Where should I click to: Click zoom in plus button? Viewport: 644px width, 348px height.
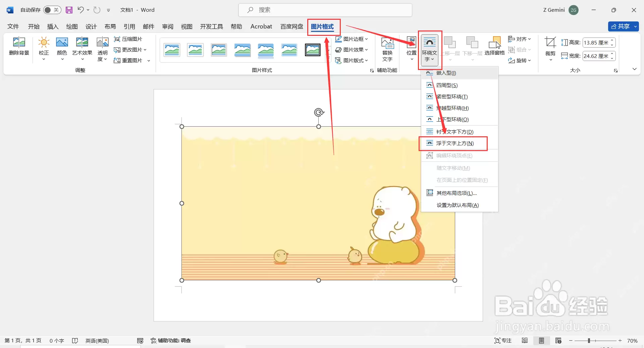[620, 341]
